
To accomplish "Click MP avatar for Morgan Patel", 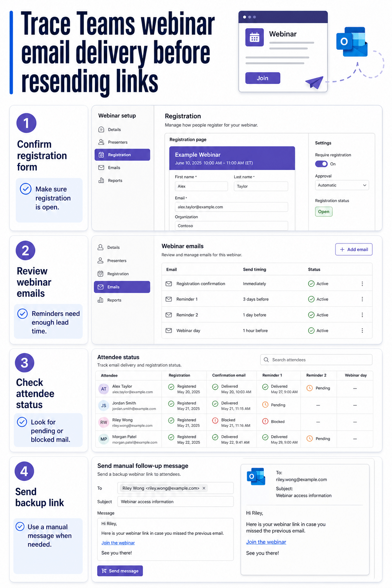I will pos(104,439).
